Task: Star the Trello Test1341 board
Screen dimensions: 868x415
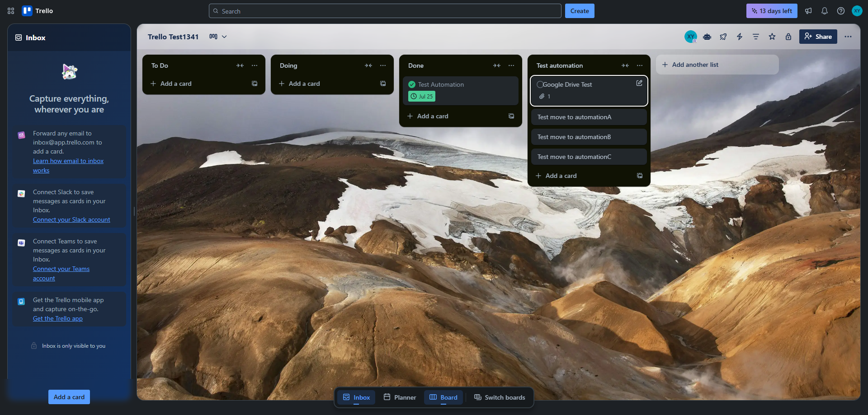Action: pyautogui.click(x=772, y=37)
